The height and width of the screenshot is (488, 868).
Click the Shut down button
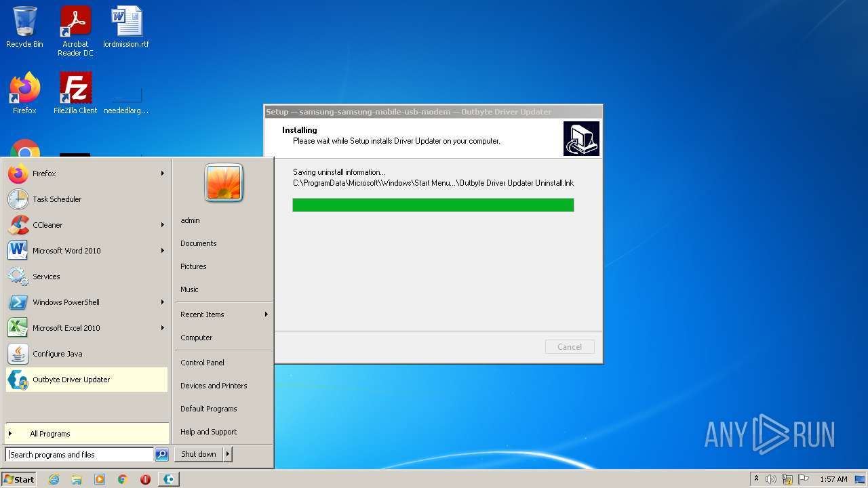point(199,454)
